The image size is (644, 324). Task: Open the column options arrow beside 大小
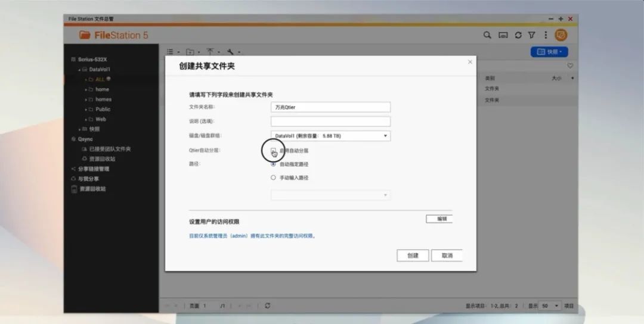click(572, 78)
